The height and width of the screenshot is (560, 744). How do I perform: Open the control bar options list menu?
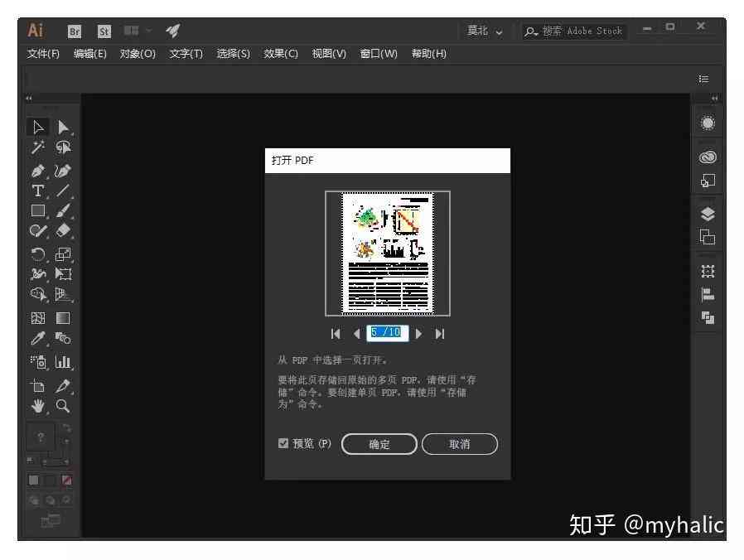703,80
